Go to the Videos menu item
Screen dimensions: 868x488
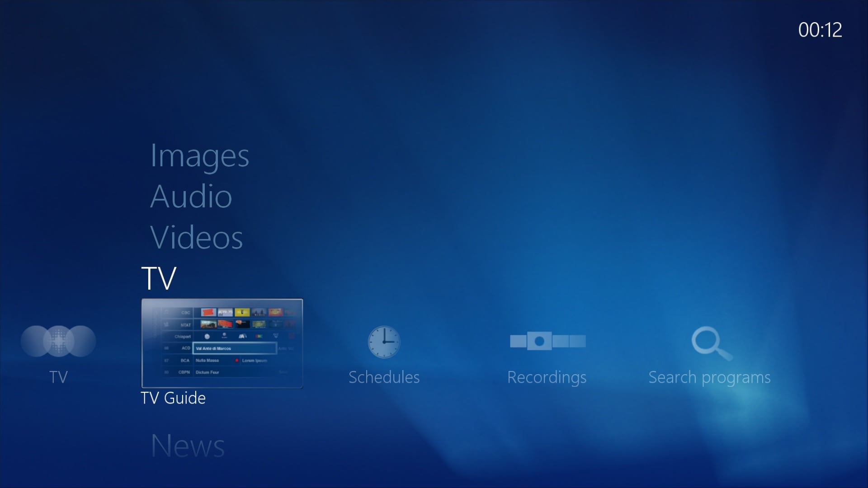coord(196,237)
